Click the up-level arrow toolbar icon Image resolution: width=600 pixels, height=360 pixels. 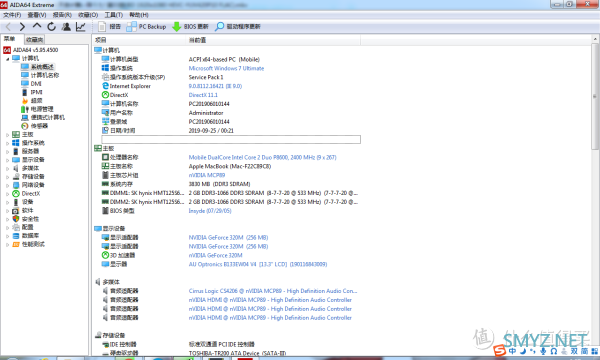[x=37, y=26]
